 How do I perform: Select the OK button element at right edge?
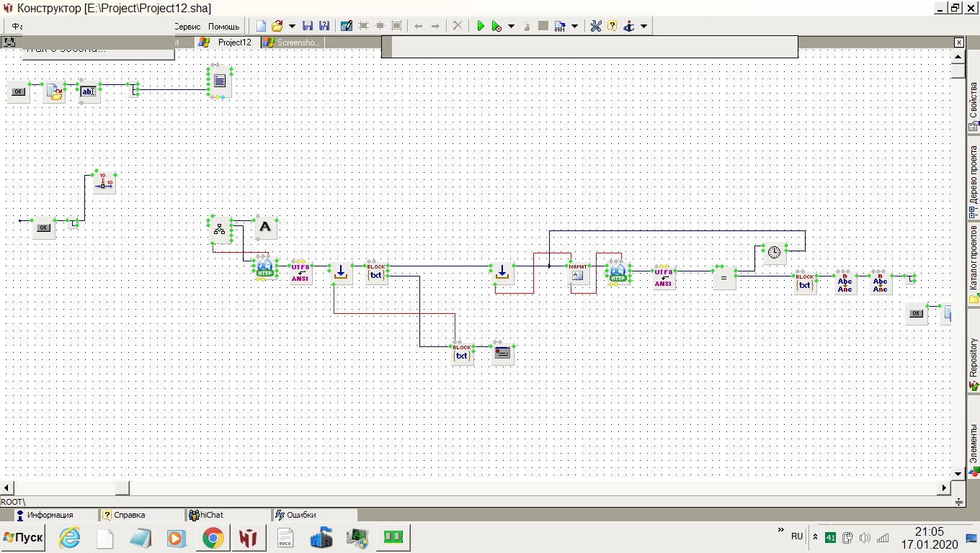click(916, 313)
